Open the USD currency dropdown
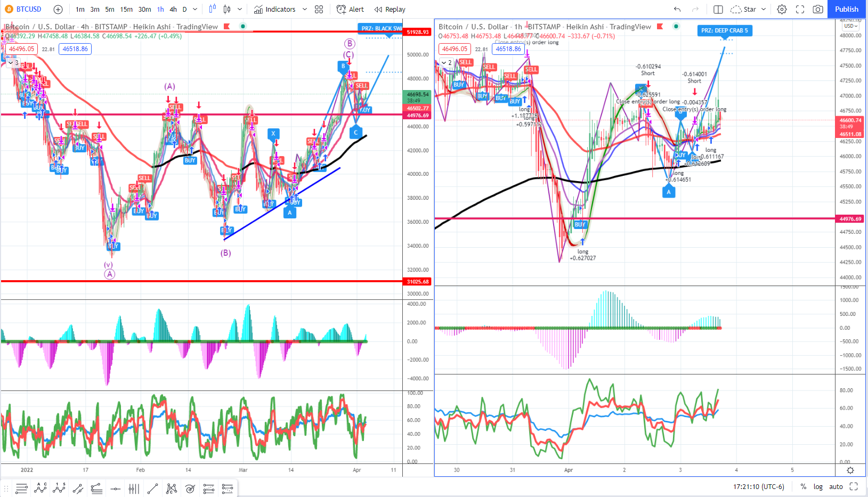868x497 pixels. click(850, 26)
